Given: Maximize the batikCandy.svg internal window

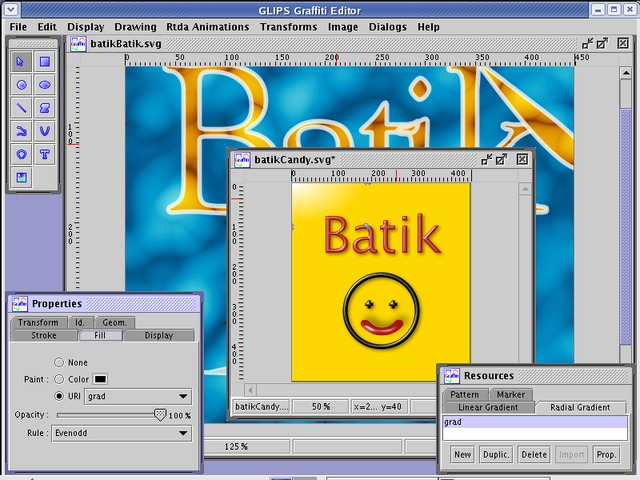Looking at the screenshot, I should point(502,159).
